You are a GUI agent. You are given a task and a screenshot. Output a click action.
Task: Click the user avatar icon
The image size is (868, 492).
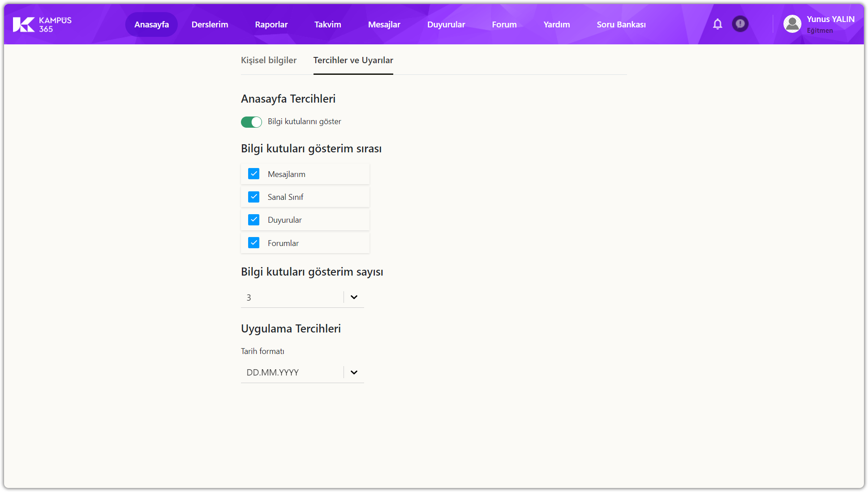pos(792,24)
